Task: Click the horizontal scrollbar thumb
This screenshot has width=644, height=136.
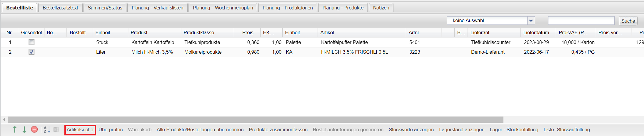Action: [x=255, y=119]
